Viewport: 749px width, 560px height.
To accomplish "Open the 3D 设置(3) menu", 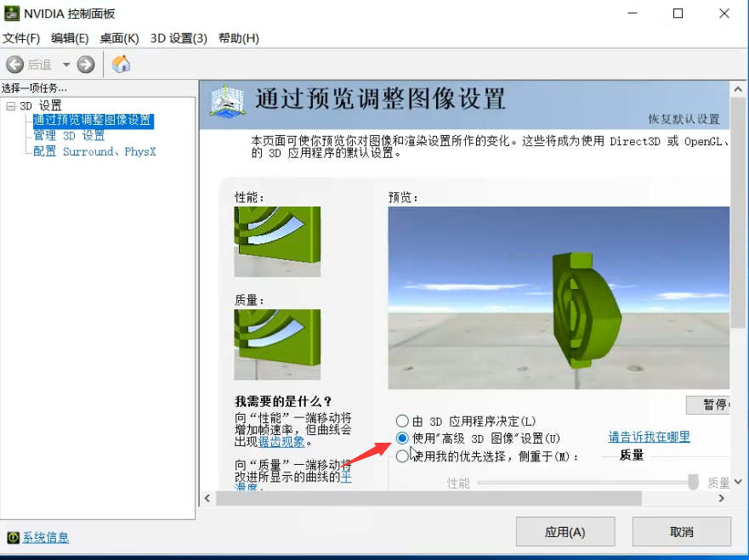I will [x=179, y=38].
